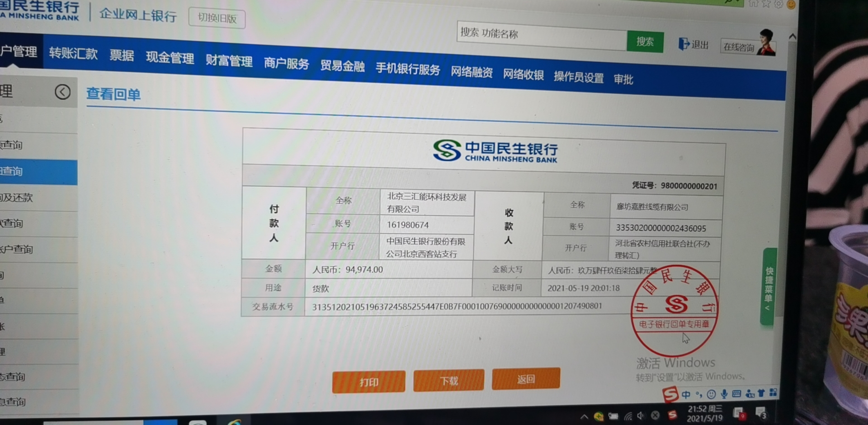Open the Wi-Fi network tray icon
This screenshot has width=868, height=425.
(x=628, y=416)
